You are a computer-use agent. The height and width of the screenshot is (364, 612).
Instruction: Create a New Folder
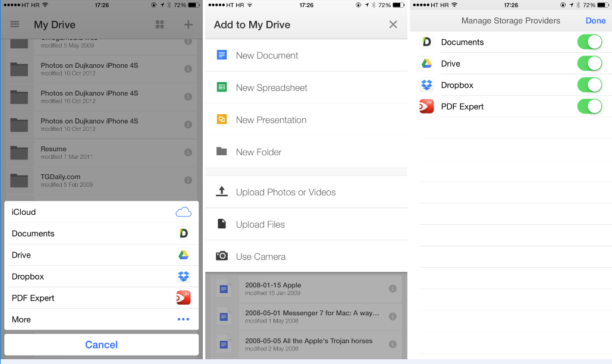tap(306, 152)
